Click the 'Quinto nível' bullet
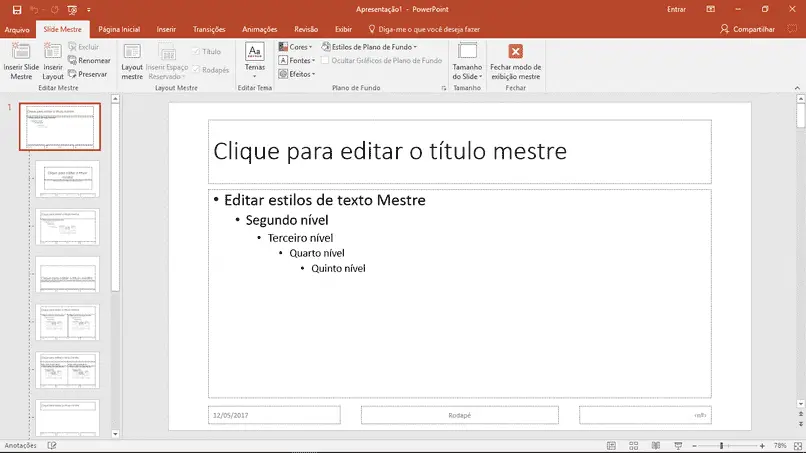Viewport: 806px width, 453px height. click(x=338, y=268)
